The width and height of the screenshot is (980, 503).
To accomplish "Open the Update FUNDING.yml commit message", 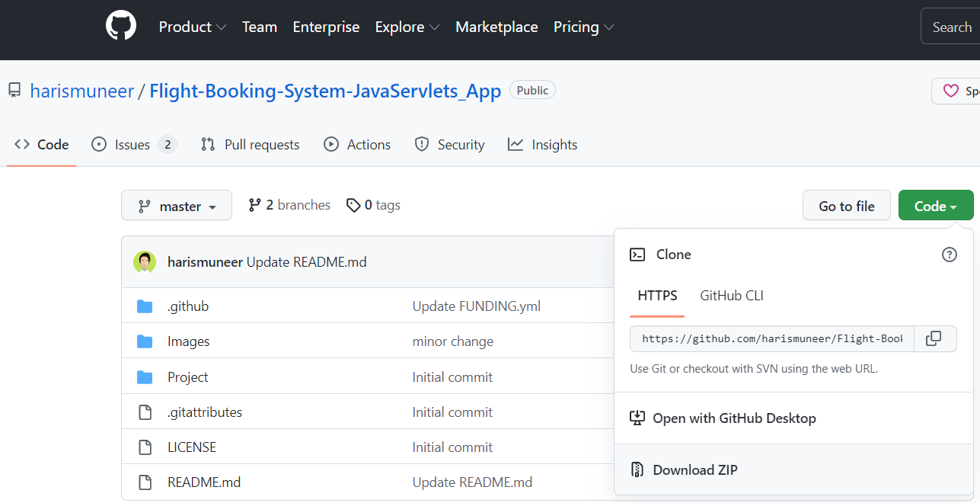I will 477,306.
